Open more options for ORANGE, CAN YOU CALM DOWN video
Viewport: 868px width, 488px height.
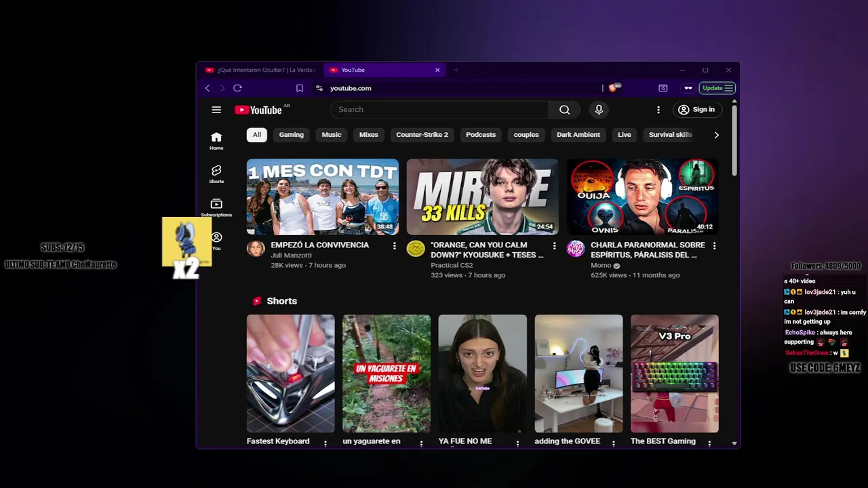tap(554, 246)
